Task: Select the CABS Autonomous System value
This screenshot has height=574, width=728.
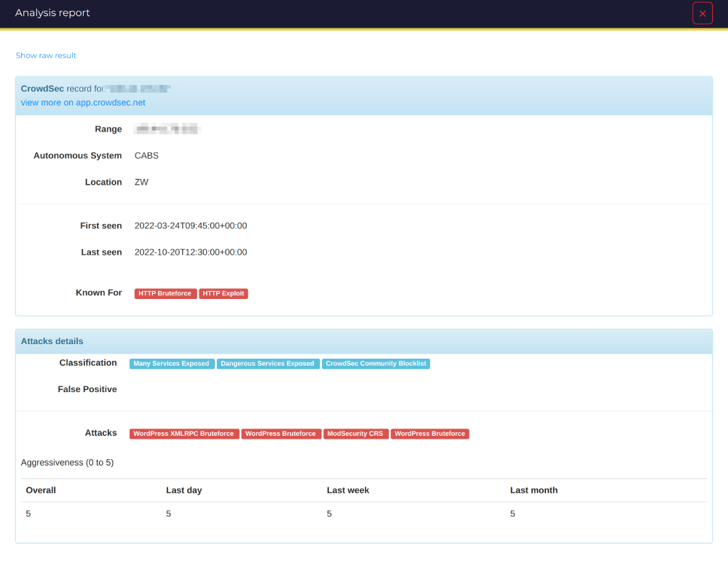Action: pos(146,156)
